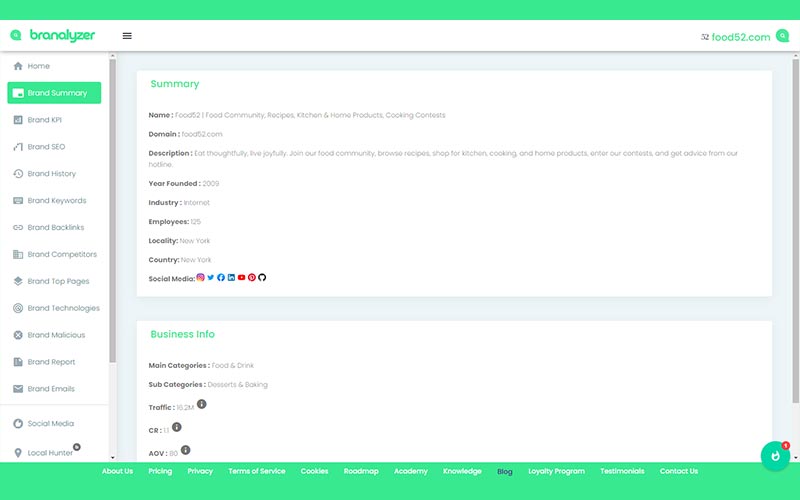Open the GitHub social media icon
This screenshot has width=800, height=500.
262,278
